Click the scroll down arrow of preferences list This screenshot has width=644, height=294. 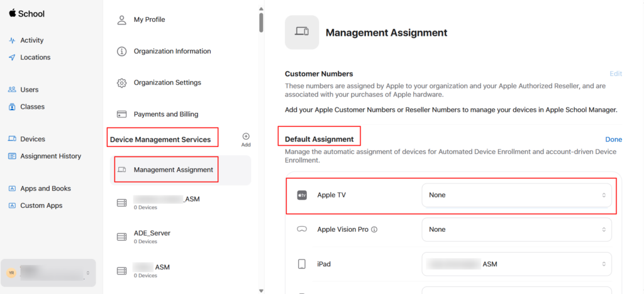point(261,290)
